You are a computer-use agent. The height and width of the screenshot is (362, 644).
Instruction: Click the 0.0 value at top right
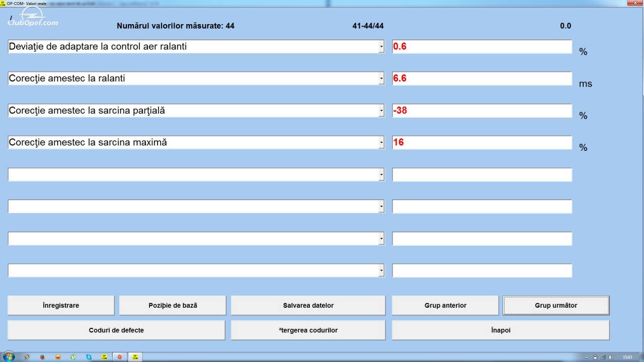[566, 26]
